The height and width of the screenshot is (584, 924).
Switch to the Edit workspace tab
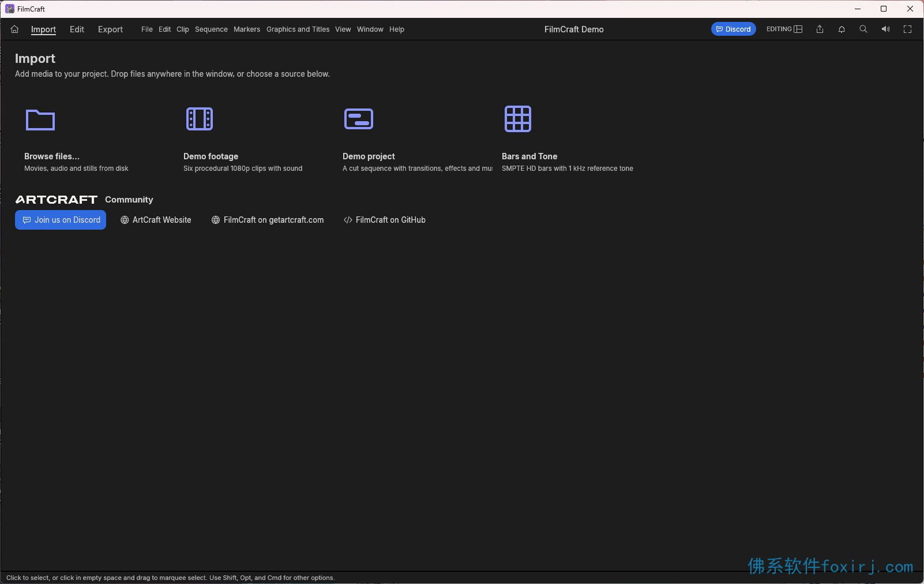click(77, 29)
